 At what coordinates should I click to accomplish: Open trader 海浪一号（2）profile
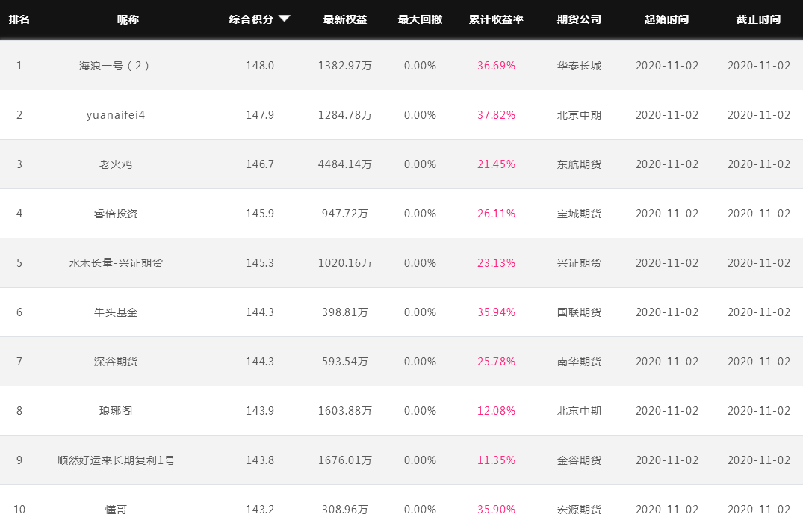coord(116,66)
